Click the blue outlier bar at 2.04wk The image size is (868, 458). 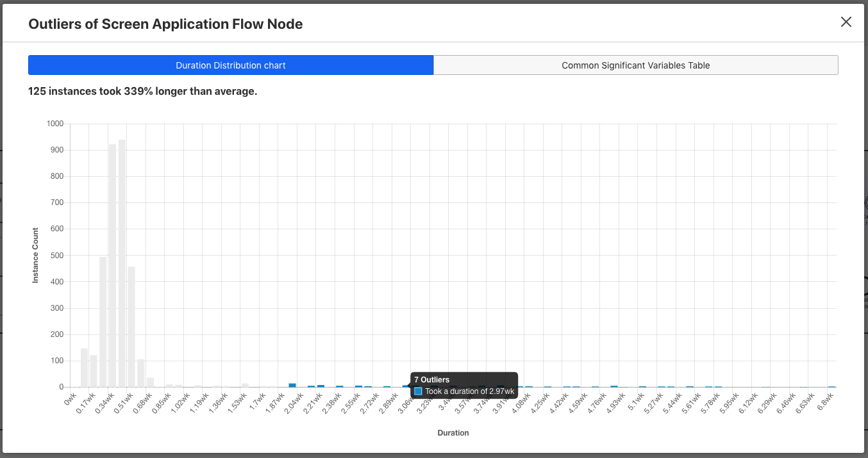point(292,385)
